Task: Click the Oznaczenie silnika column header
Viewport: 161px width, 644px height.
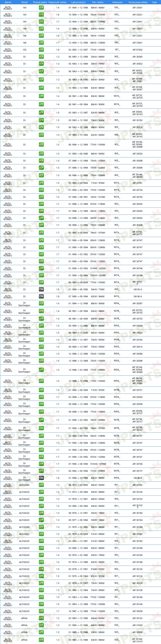Action: (x=138, y=2)
